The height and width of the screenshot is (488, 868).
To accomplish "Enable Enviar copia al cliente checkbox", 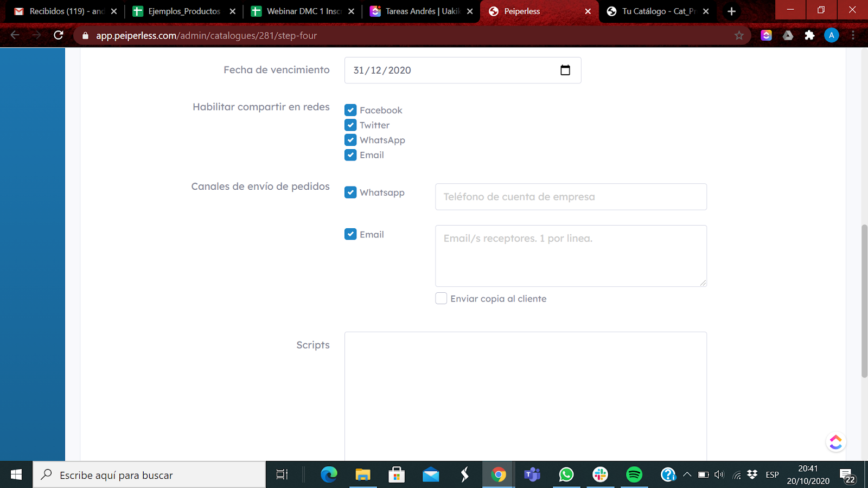I will [441, 299].
